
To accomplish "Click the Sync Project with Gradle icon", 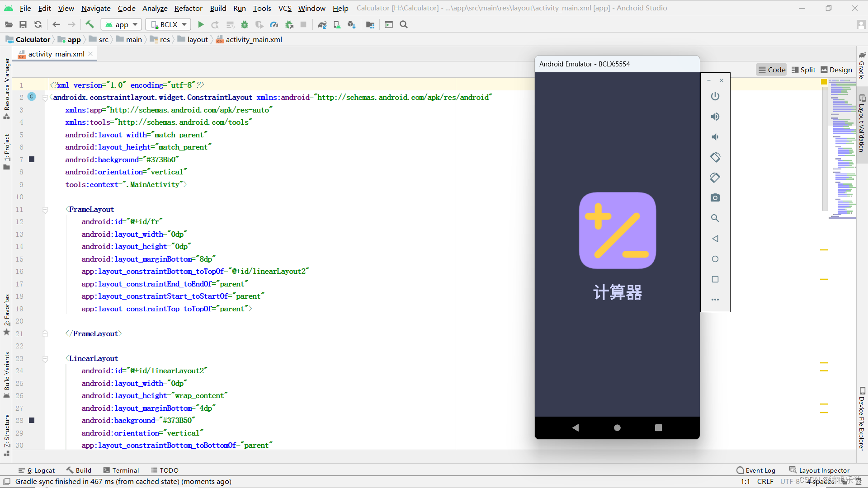I will click(322, 24).
